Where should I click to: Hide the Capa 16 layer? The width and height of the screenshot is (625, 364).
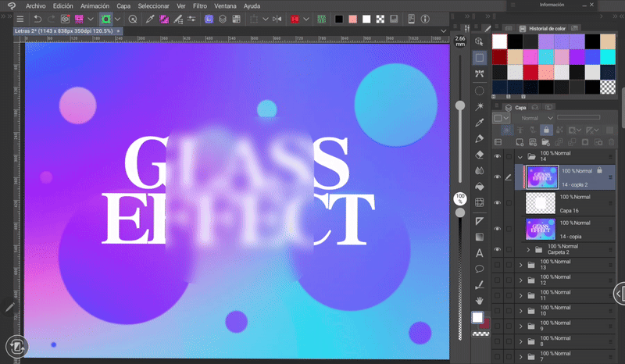[x=498, y=202]
